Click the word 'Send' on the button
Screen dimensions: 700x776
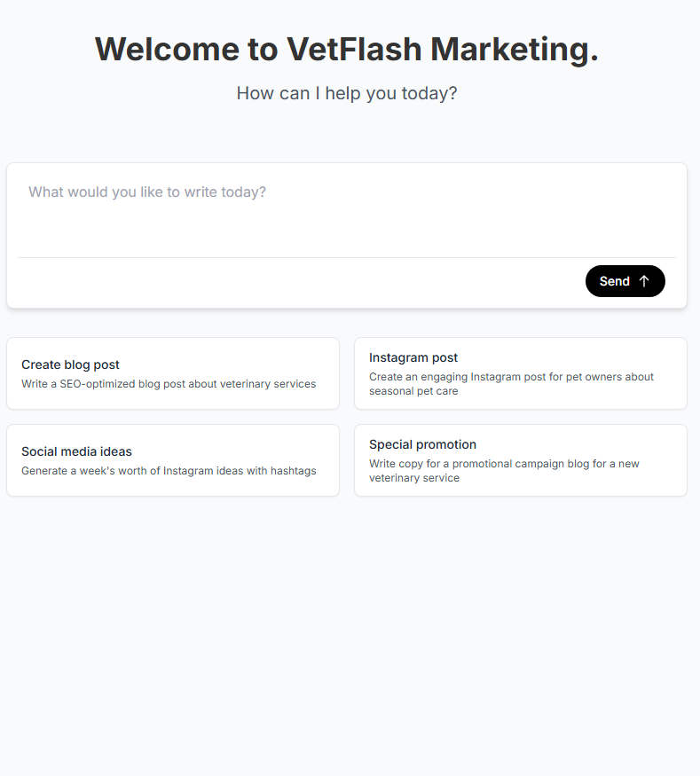click(614, 281)
